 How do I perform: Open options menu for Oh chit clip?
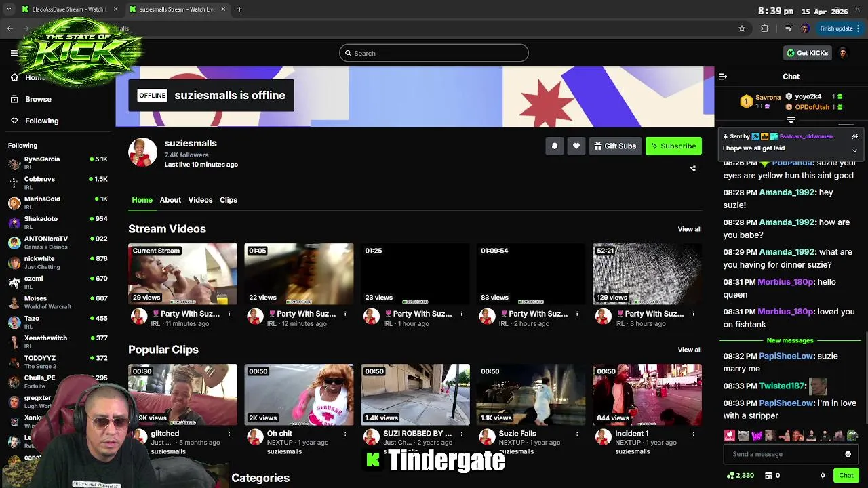(x=345, y=434)
